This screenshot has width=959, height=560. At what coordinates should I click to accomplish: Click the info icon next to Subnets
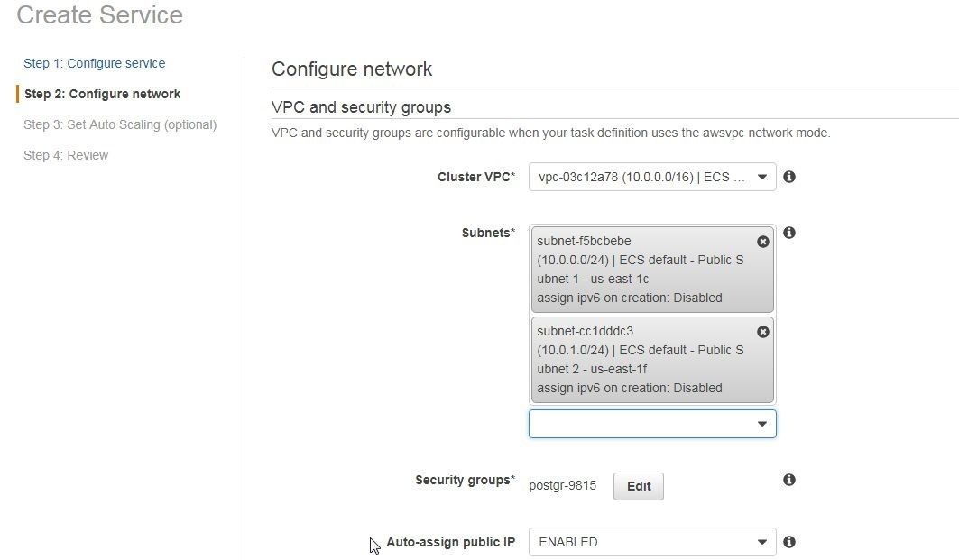click(x=789, y=233)
